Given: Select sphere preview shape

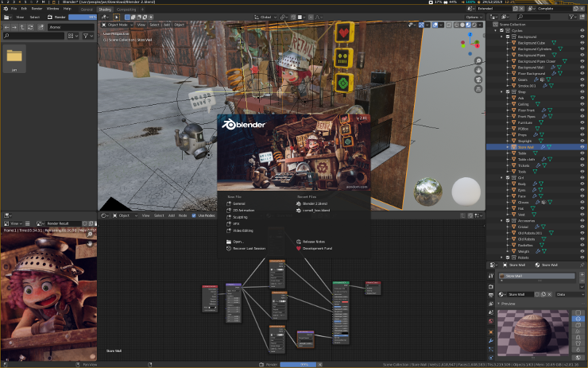Looking at the screenshot, I should 578,319.
